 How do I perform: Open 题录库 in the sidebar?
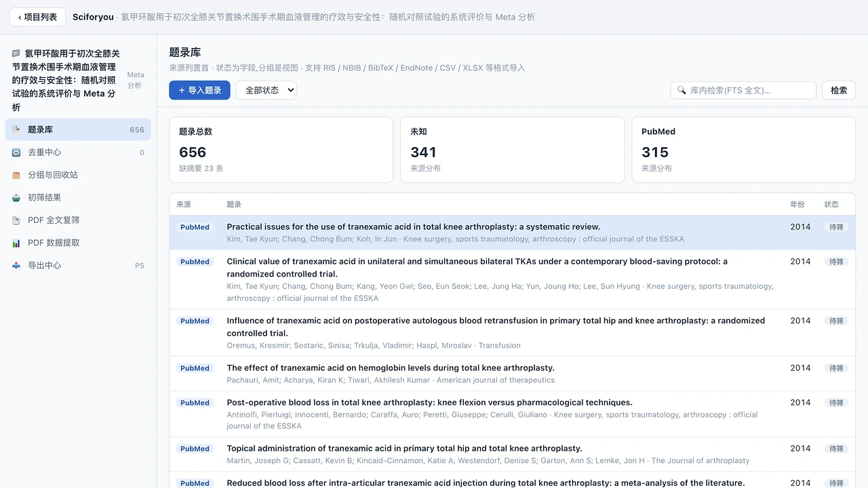click(x=78, y=129)
